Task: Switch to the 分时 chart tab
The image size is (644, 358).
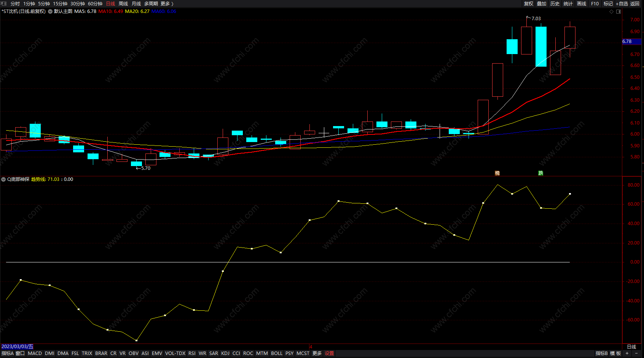Action: click(x=15, y=3)
